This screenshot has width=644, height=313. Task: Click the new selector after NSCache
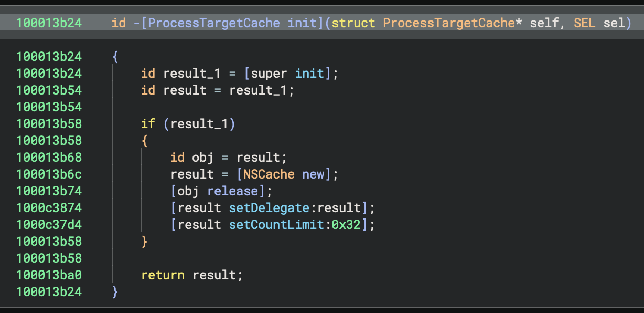313,174
